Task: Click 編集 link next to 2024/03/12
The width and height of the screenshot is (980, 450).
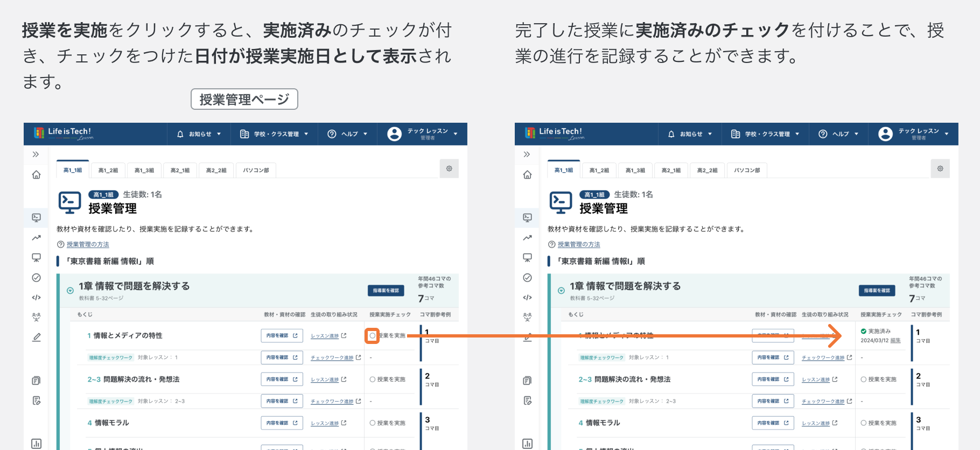Action: coord(895,341)
